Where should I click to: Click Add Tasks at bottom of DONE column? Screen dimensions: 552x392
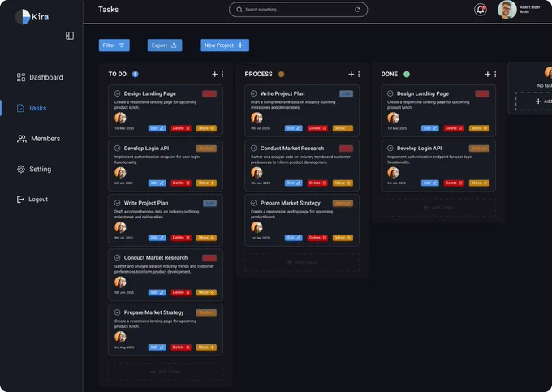point(438,208)
